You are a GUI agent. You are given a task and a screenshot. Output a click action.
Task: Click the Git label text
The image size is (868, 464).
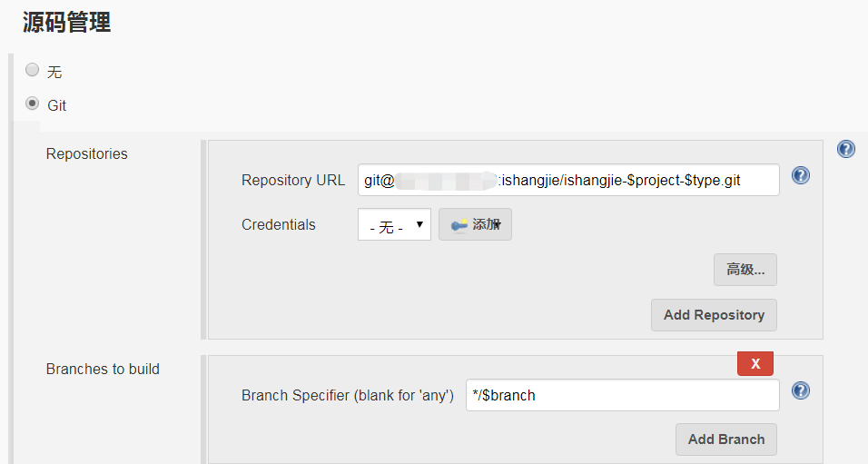pos(56,105)
